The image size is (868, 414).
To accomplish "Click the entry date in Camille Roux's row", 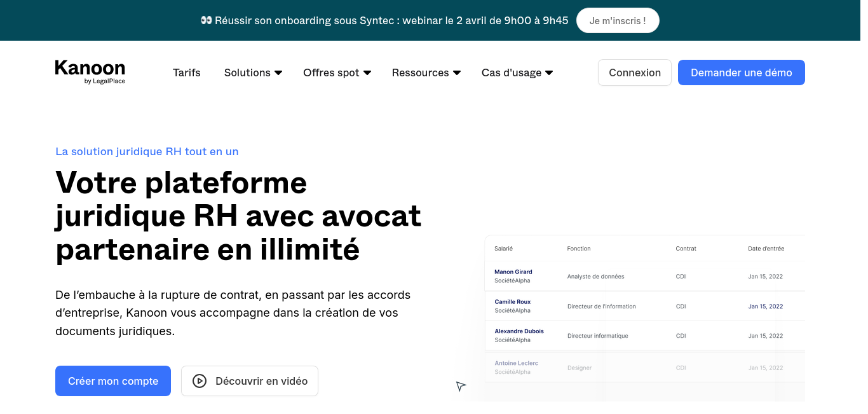I will (x=766, y=307).
